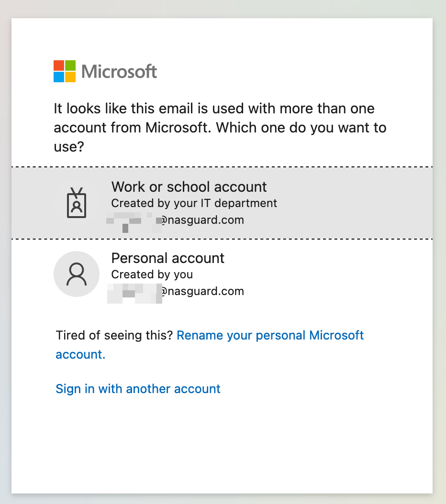This screenshot has height=504, width=446.
Task: Click the "Which one do you want" heading
Action: pos(220,128)
